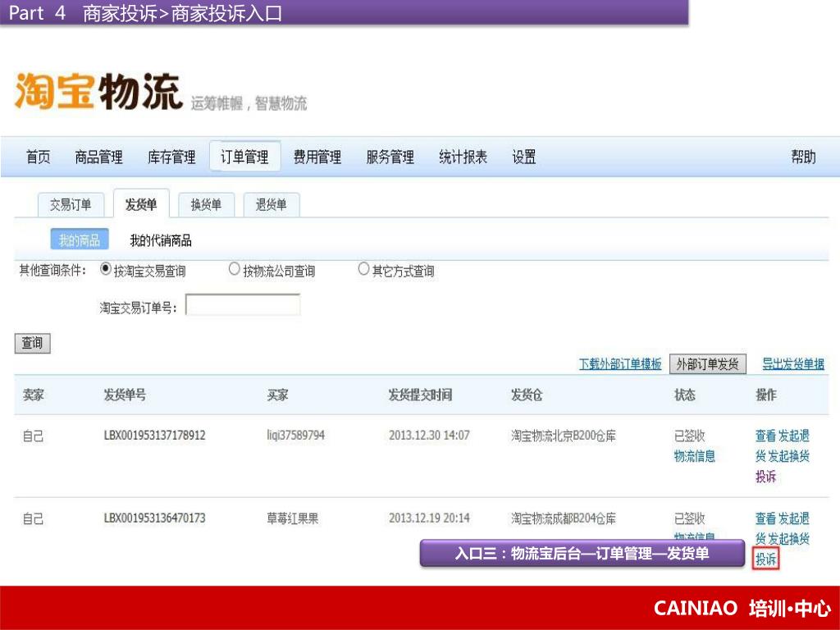Viewport: 840px width, 630px height.
Task: Open the 库存管理 menu
Action: 171,157
